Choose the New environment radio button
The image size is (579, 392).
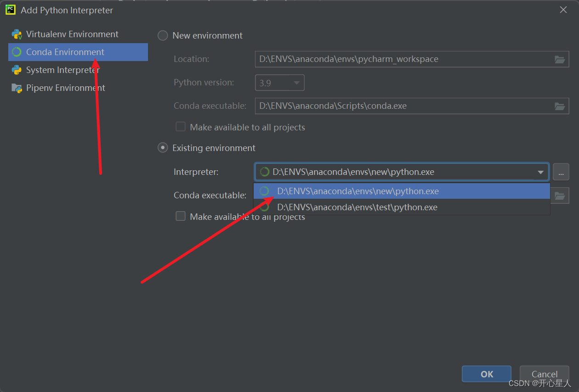click(x=163, y=36)
